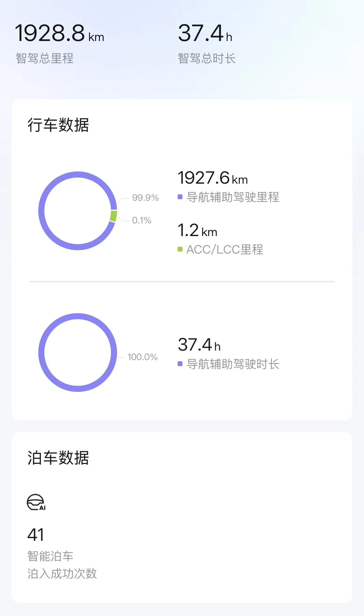Tap the 37.4 h total duration figure at top
Image resolution: width=364 pixels, height=616 pixels.
pyautogui.click(x=204, y=34)
